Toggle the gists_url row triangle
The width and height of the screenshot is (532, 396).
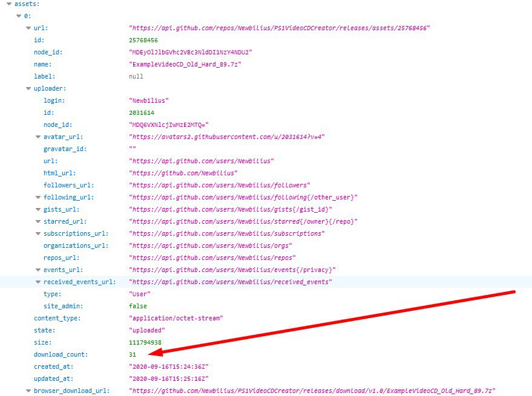pos(38,210)
